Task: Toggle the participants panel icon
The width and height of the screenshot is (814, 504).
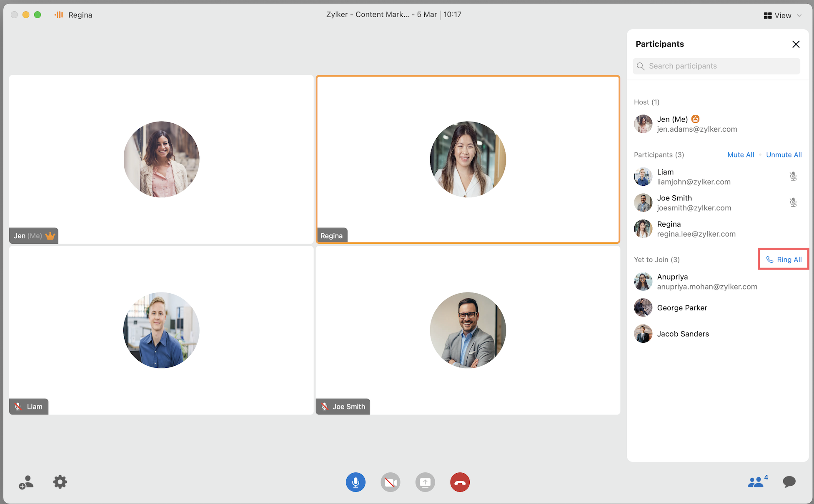Action: (756, 482)
